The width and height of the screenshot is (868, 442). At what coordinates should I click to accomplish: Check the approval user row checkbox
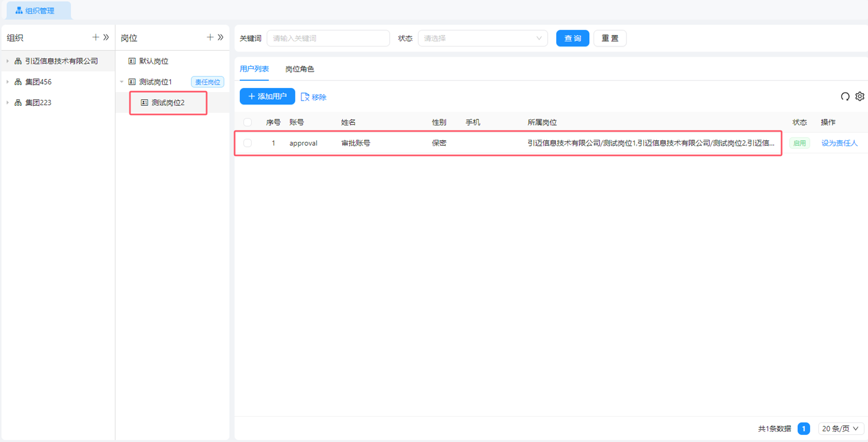click(x=247, y=143)
